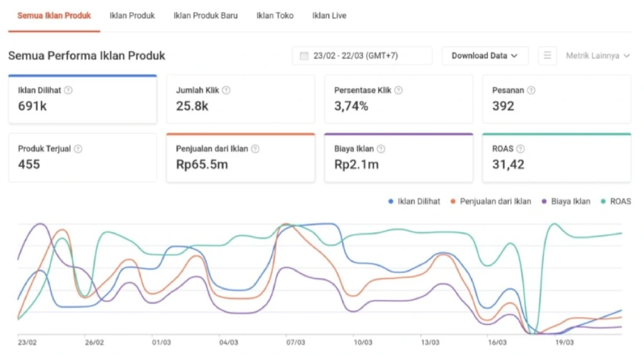The width and height of the screenshot is (644, 356).
Task: Click help icon next to Pesanan
Action: [531, 90]
